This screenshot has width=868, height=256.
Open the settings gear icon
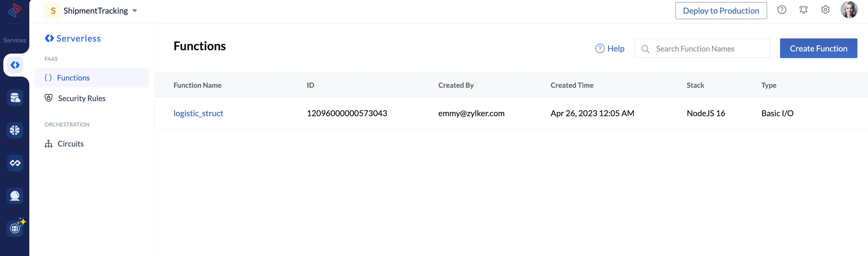click(x=825, y=10)
